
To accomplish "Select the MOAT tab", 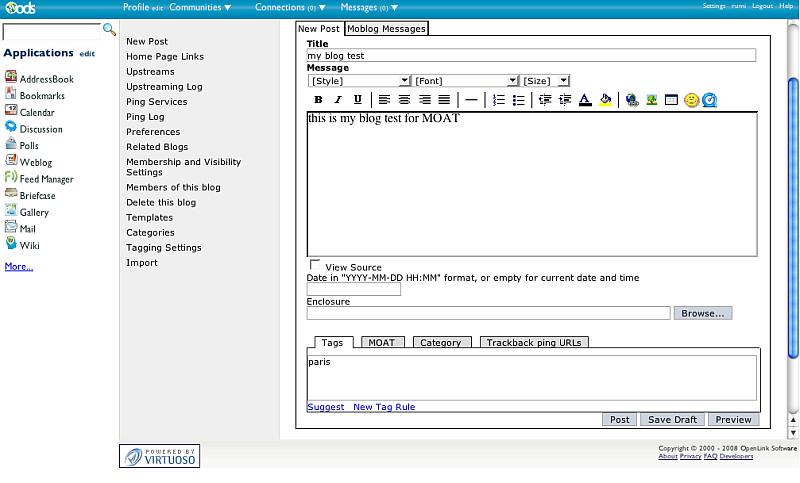I will coord(381,342).
